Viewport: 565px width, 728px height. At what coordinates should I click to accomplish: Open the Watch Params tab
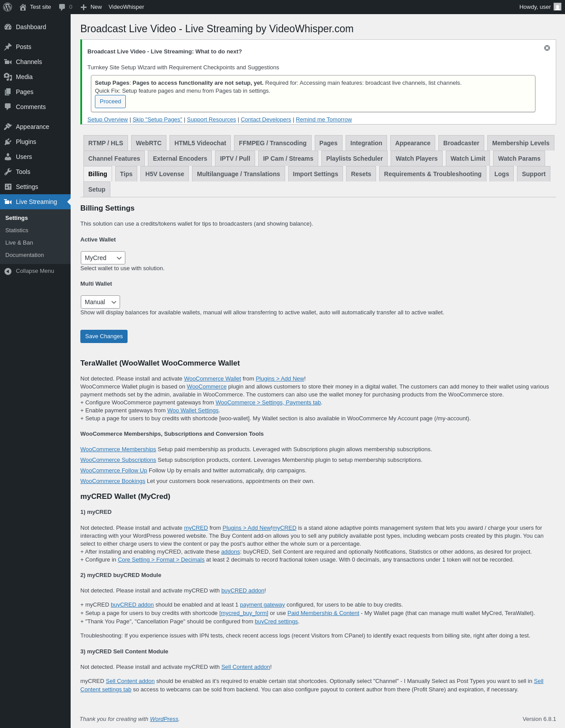pos(519,158)
